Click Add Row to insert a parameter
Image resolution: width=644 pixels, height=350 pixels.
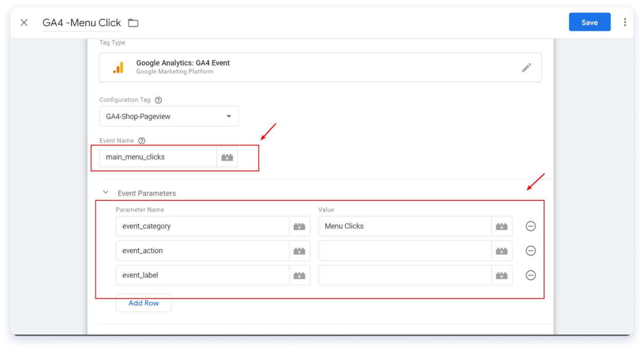coord(143,303)
